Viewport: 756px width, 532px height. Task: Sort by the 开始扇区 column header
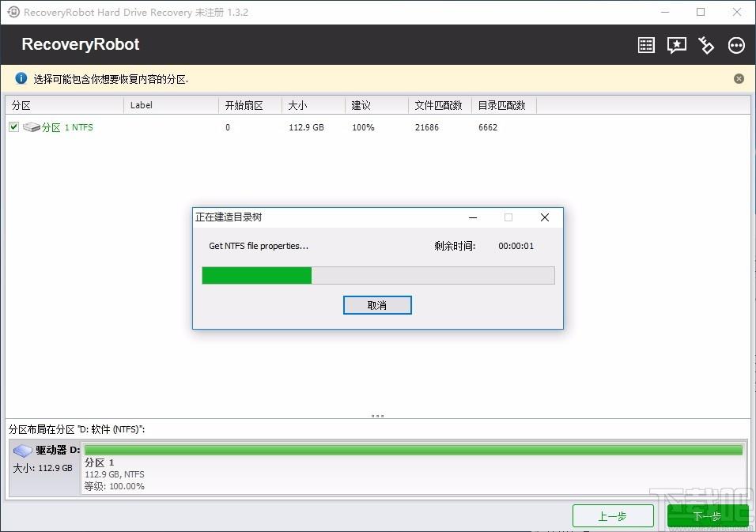[x=250, y=105]
